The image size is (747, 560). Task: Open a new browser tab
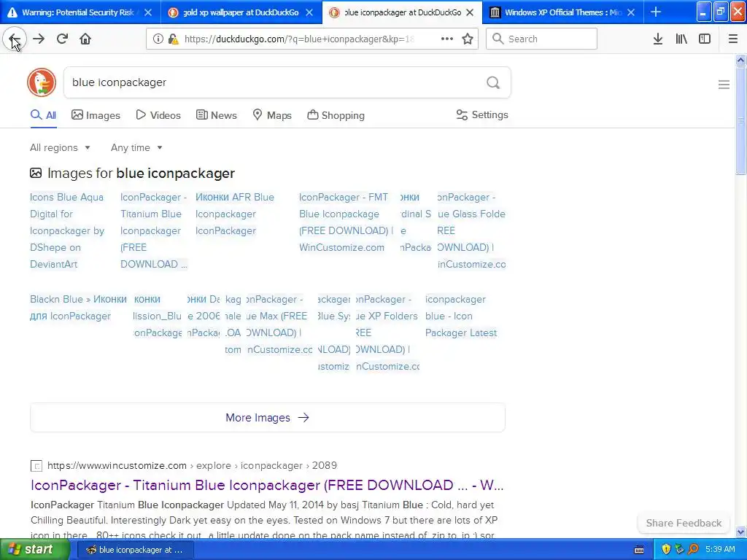click(656, 12)
